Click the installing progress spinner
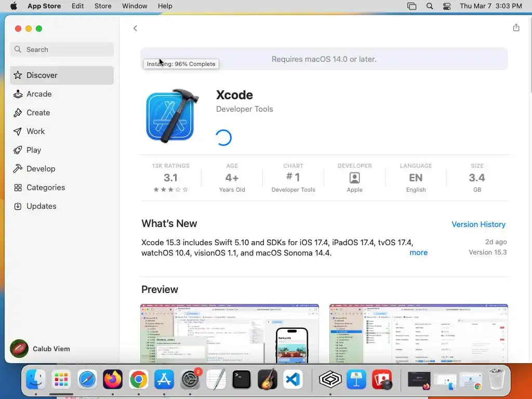 [x=223, y=137]
